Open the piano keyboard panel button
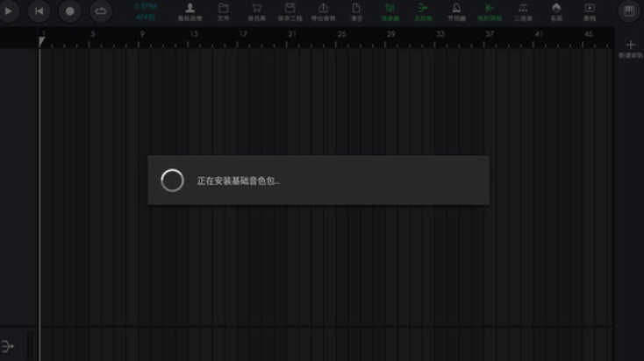The image size is (644, 361). pos(629,11)
